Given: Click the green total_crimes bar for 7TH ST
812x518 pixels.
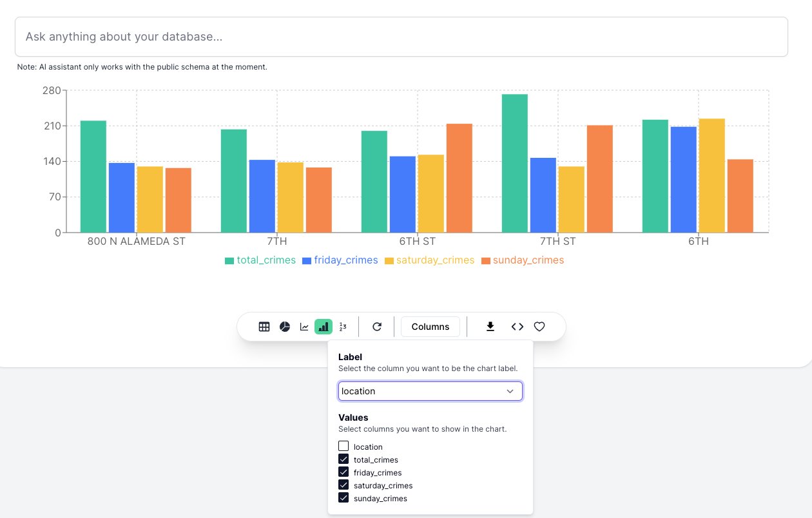Looking at the screenshot, I should coord(515,163).
